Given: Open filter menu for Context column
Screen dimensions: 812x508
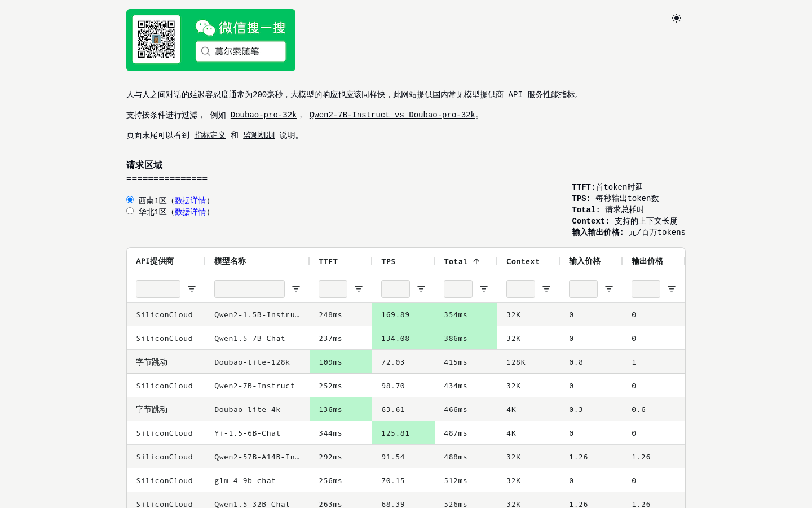Looking at the screenshot, I should click(x=546, y=289).
